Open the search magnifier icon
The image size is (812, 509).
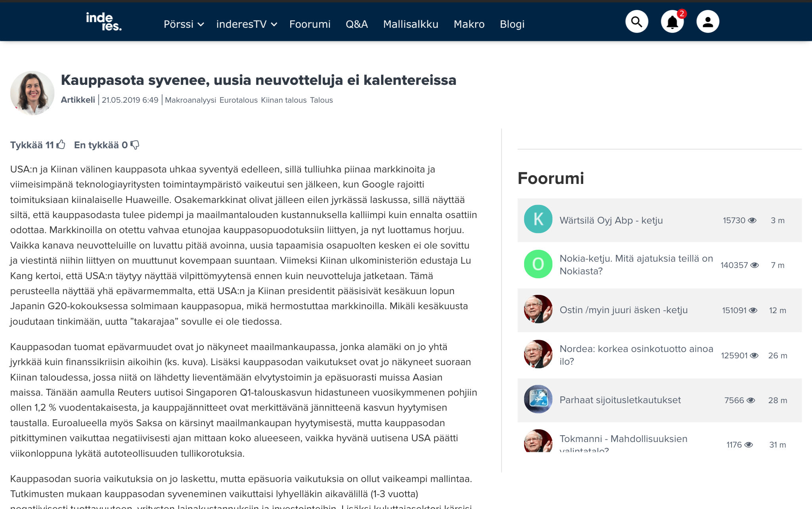point(637,21)
